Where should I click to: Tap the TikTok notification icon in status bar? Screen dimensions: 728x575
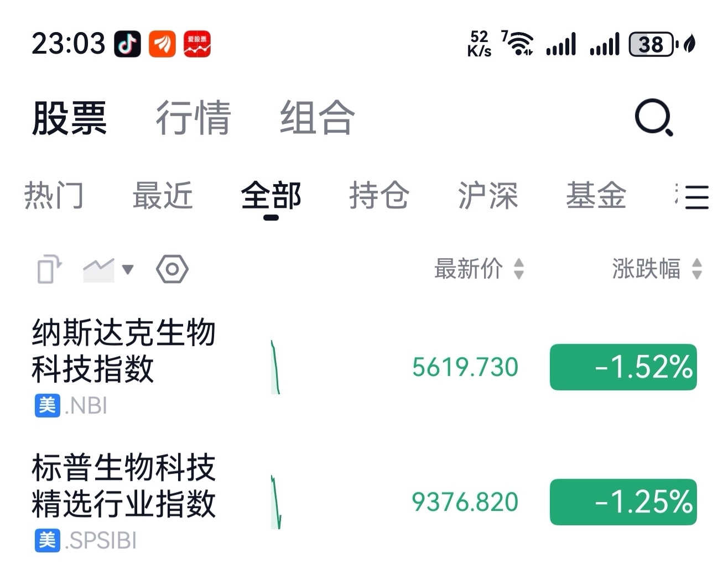tap(127, 44)
